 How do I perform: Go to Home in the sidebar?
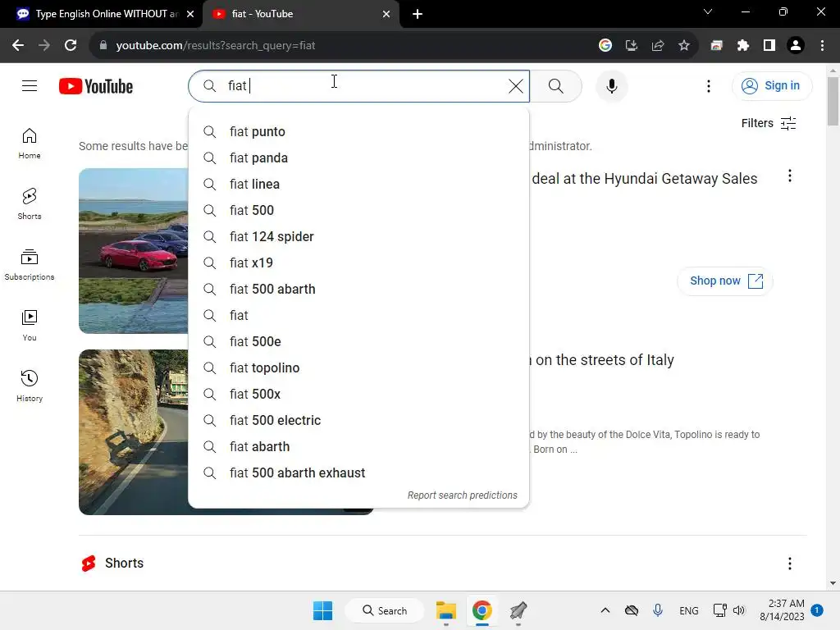click(x=30, y=144)
